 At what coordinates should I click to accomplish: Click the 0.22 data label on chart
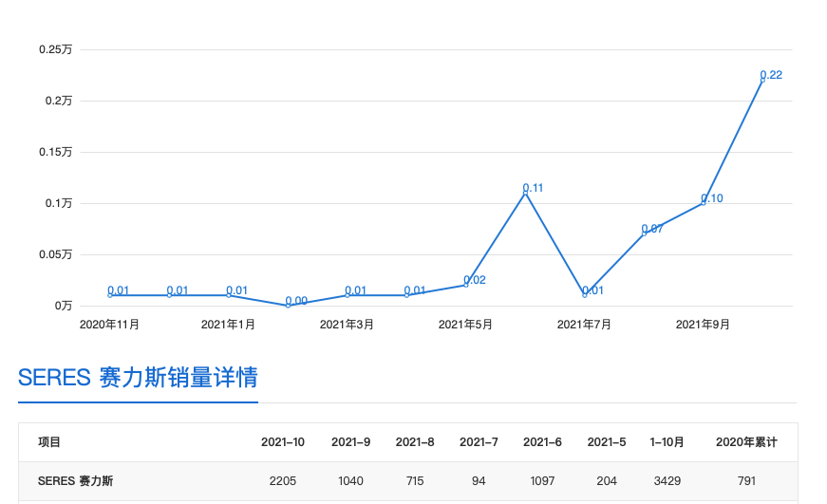(x=771, y=75)
